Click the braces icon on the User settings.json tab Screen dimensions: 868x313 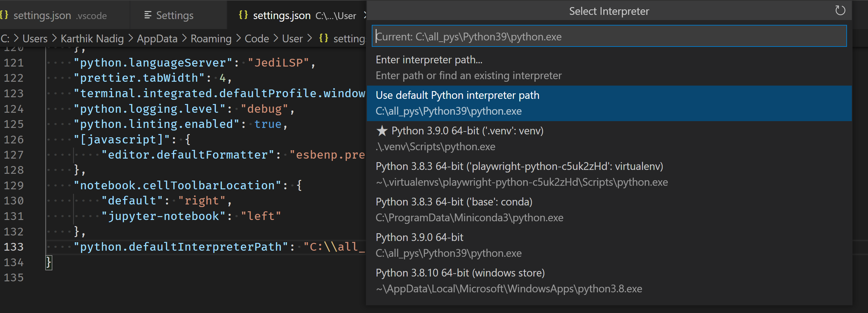[243, 15]
